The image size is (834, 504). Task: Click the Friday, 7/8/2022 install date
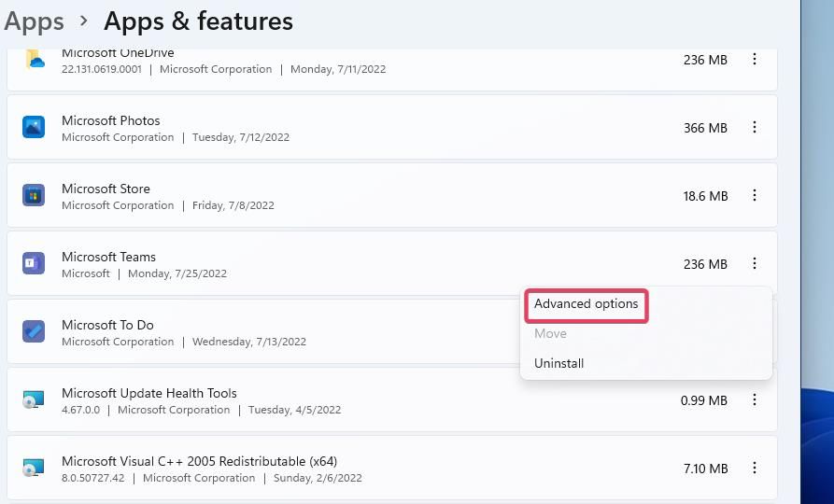(x=233, y=205)
